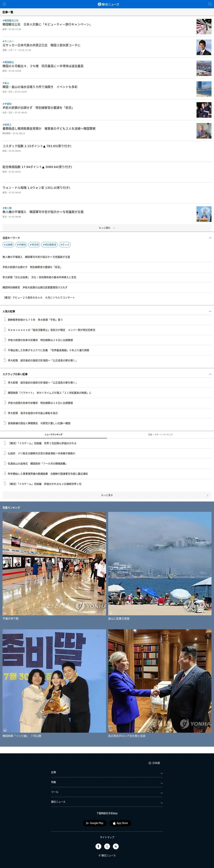Switch to ニュースランキング tab
The image size is (214, 868).
[54, 434]
